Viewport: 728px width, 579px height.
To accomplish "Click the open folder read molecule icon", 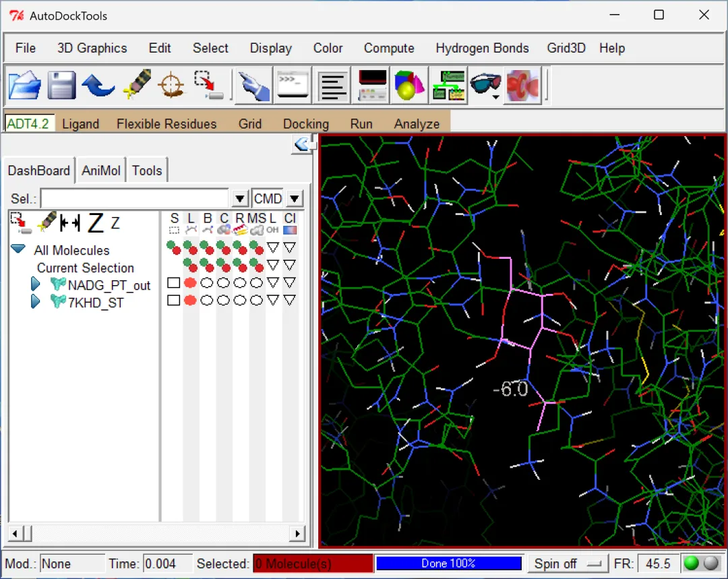I will (x=24, y=85).
